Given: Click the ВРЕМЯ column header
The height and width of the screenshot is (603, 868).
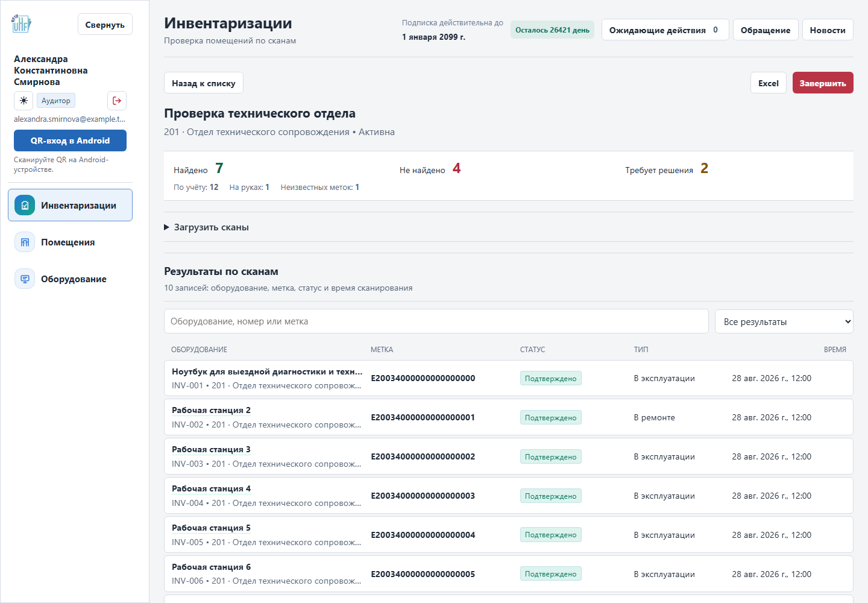Looking at the screenshot, I should pyautogui.click(x=835, y=350).
